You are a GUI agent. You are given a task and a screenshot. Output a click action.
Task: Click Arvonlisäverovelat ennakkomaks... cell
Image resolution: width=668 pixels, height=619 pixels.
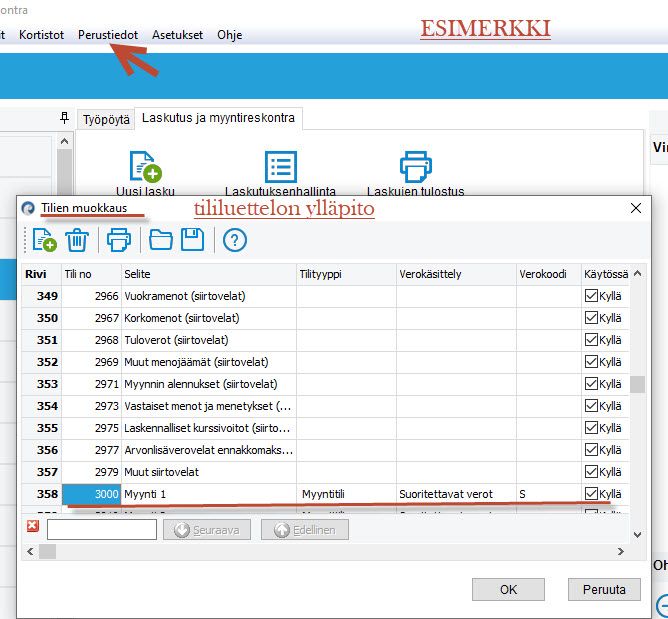click(209, 450)
